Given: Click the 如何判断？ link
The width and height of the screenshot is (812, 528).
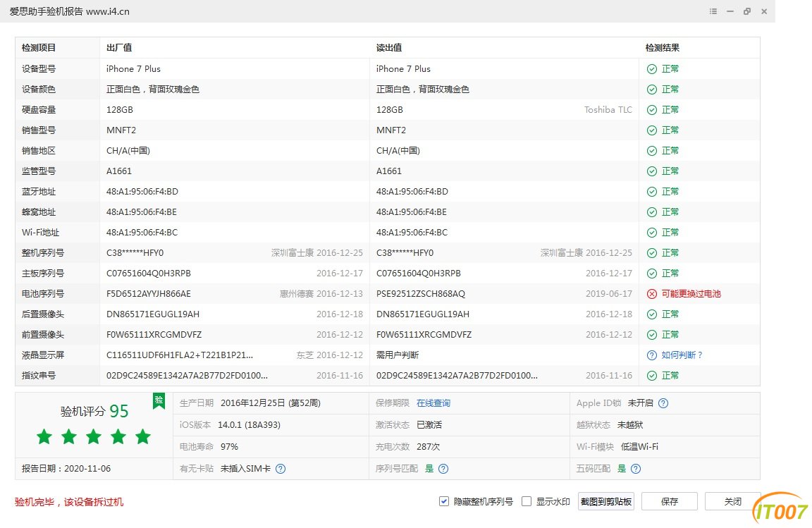Looking at the screenshot, I should click(x=682, y=355).
